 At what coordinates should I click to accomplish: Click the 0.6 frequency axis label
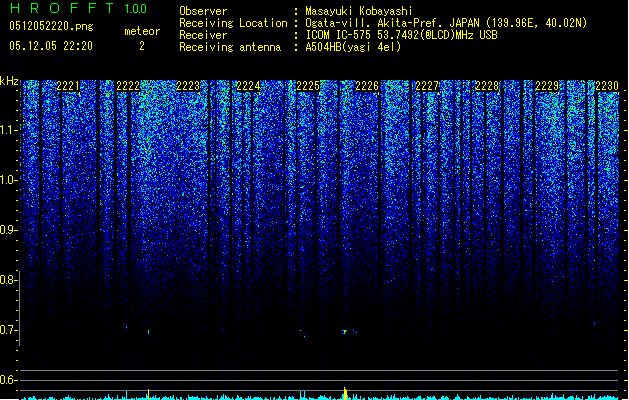[x=8, y=380]
